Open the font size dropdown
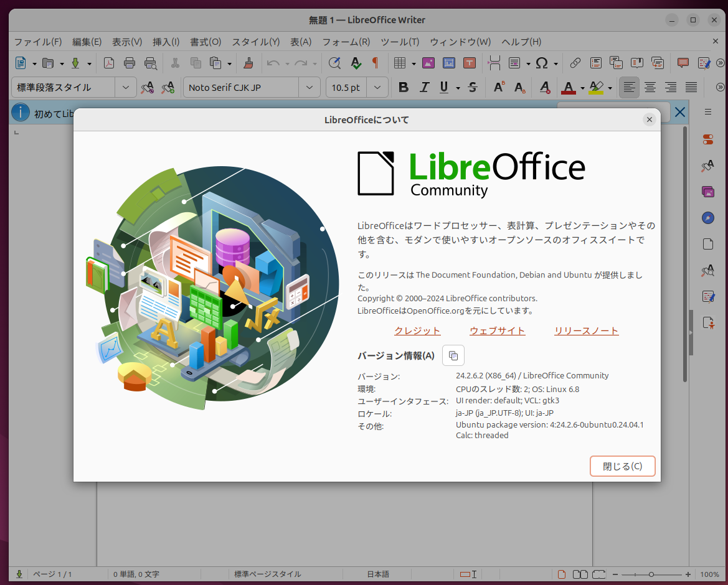 click(x=377, y=88)
